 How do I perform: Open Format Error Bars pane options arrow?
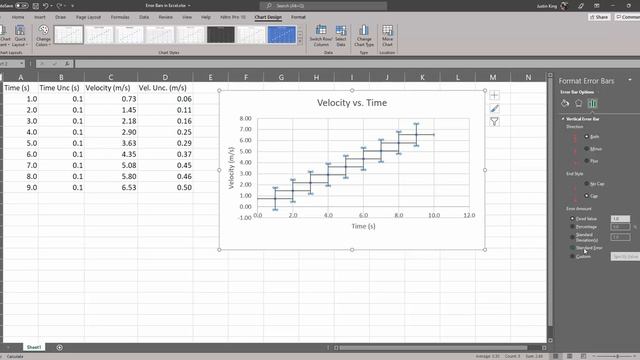tap(630, 80)
